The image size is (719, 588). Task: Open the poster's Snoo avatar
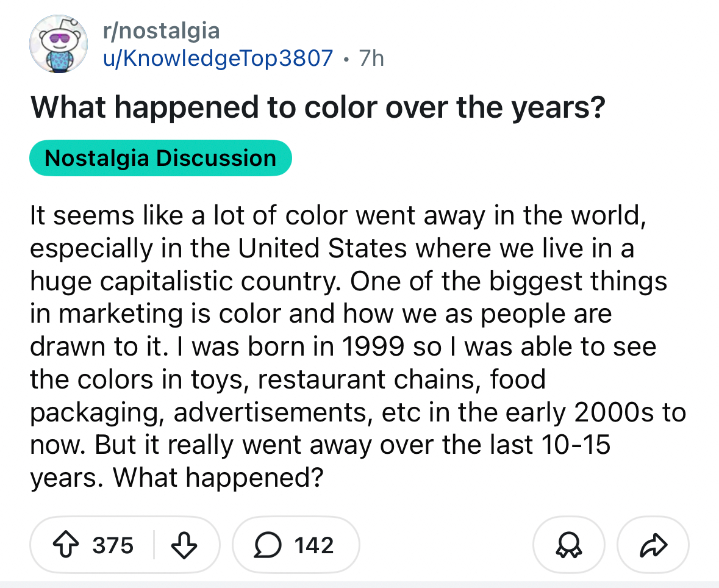point(60,43)
